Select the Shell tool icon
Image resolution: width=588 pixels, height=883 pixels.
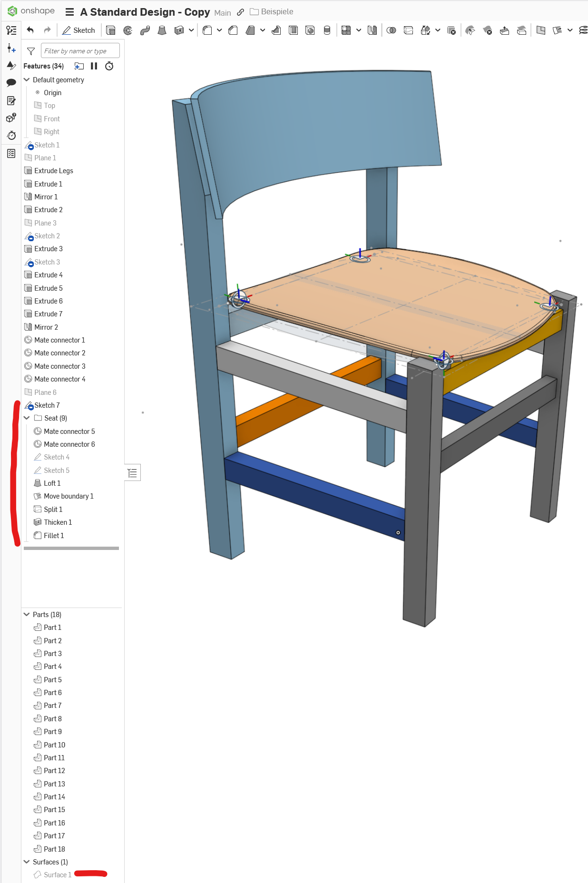[294, 30]
